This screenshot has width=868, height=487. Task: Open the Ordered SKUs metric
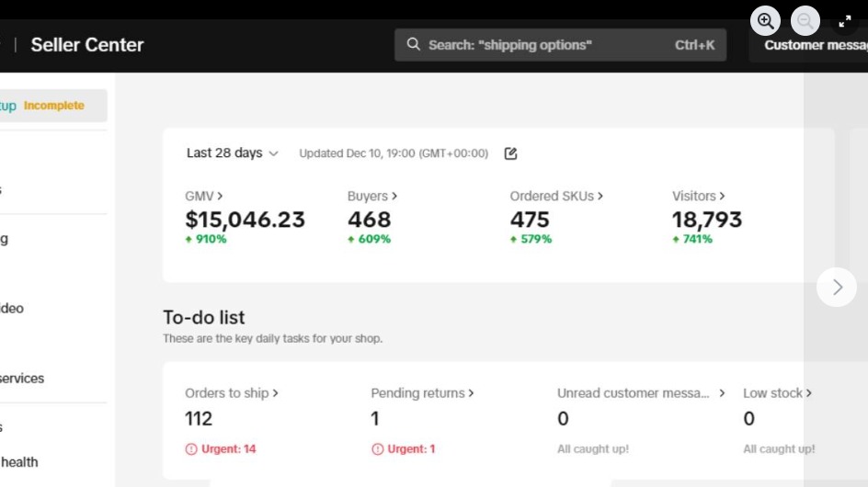tap(556, 196)
